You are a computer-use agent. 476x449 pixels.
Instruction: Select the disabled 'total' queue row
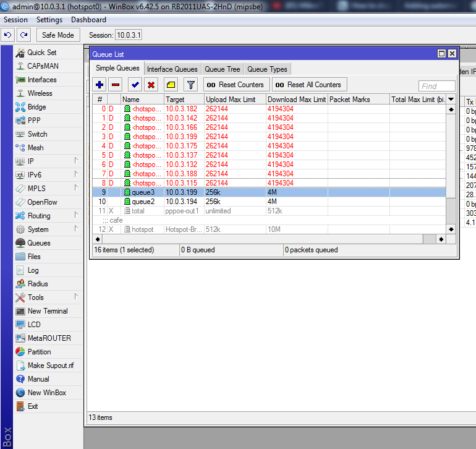270,211
